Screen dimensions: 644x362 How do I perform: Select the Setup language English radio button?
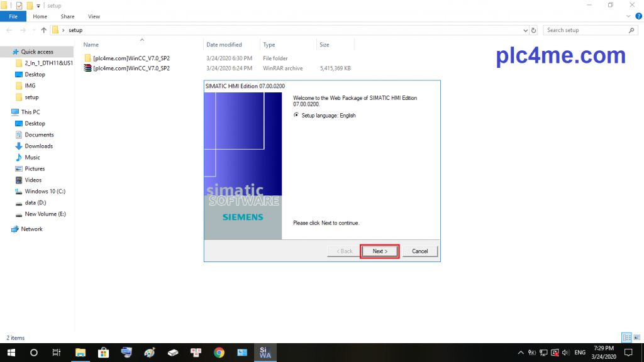[296, 116]
